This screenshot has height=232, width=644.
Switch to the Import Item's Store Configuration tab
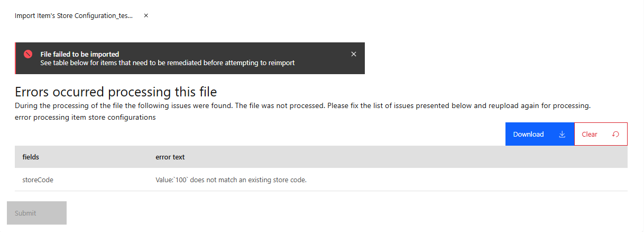tap(73, 16)
